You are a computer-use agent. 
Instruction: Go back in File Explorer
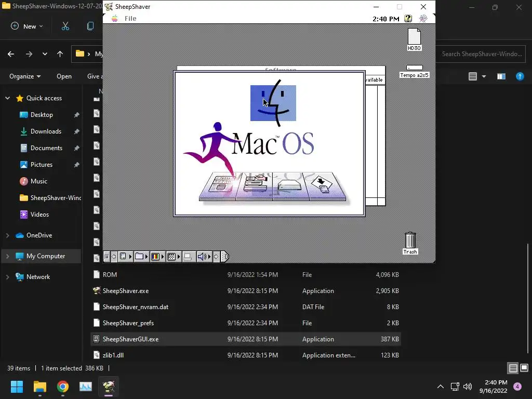click(x=11, y=54)
